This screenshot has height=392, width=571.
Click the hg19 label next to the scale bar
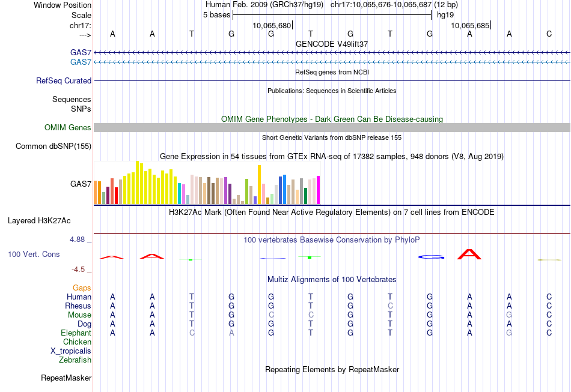445,15
